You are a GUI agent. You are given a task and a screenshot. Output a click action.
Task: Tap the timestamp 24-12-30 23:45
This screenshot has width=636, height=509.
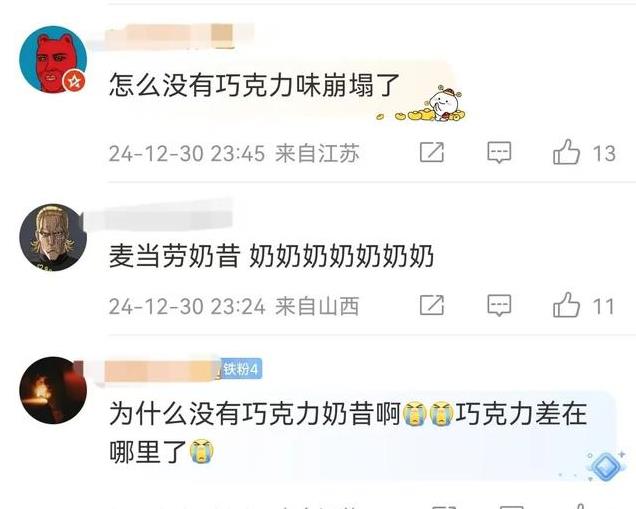pos(187,153)
